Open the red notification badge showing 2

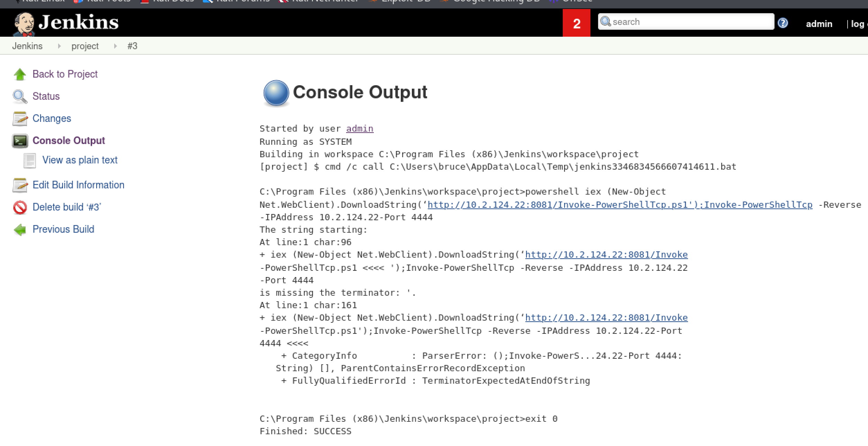[x=576, y=23]
